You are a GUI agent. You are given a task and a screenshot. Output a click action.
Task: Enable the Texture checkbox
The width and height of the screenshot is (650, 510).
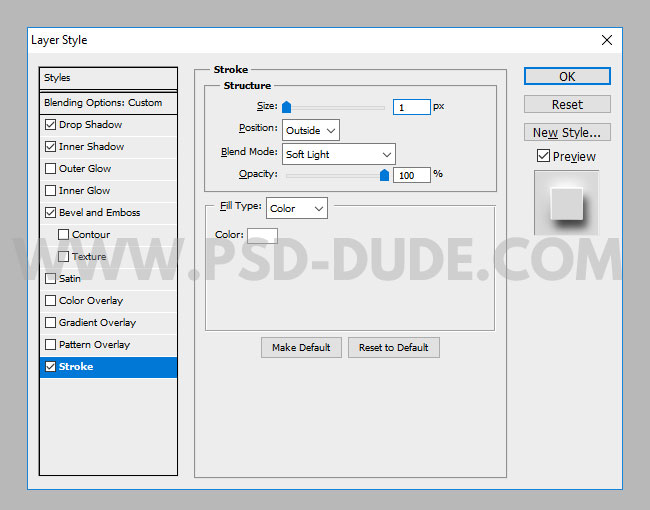point(63,256)
